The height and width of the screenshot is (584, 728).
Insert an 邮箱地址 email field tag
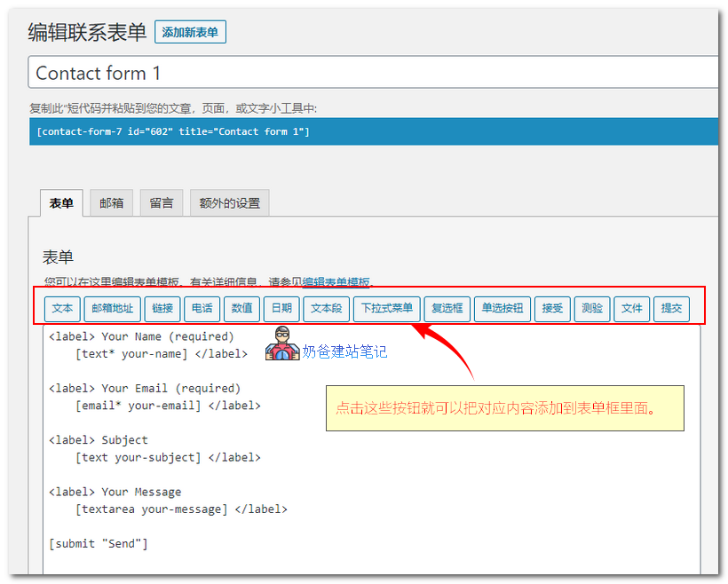(113, 309)
